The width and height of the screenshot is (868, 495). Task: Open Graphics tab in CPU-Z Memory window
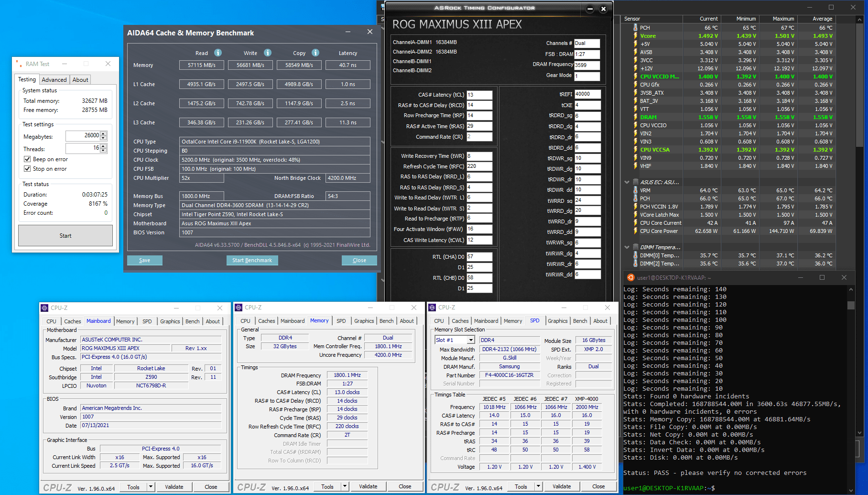pyautogui.click(x=364, y=321)
